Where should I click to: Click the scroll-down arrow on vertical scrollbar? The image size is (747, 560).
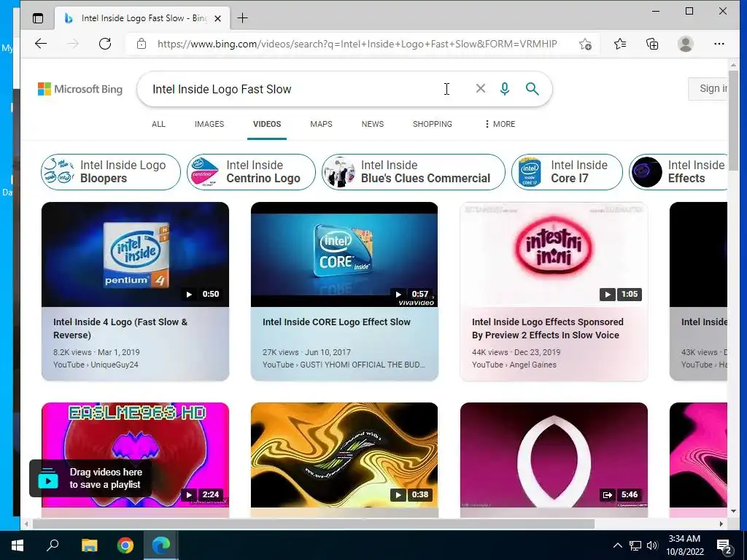(x=733, y=511)
